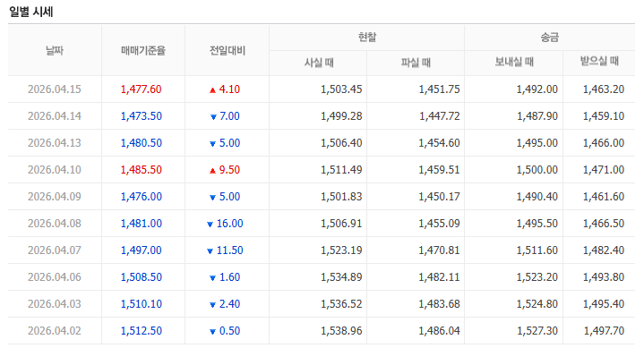
Task: Click the blue down arrow beside 2.40
Action: pyautogui.click(x=213, y=305)
